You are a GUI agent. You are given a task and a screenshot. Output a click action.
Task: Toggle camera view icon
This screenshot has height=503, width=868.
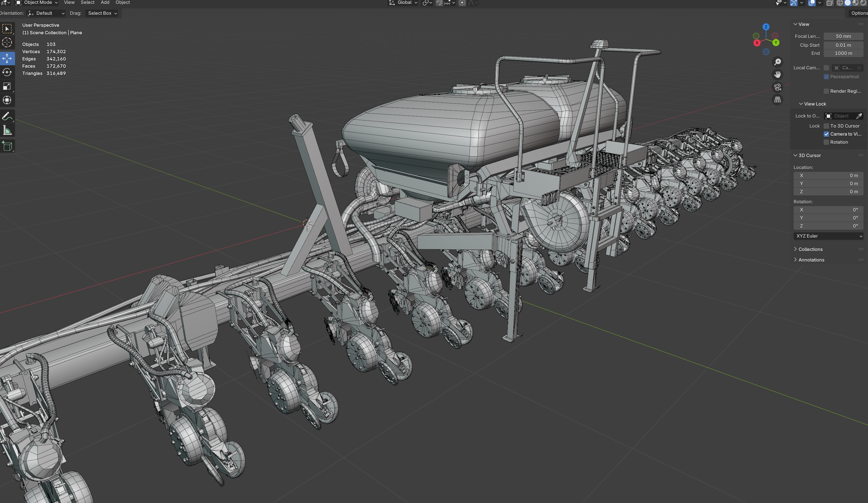click(x=777, y=87)
